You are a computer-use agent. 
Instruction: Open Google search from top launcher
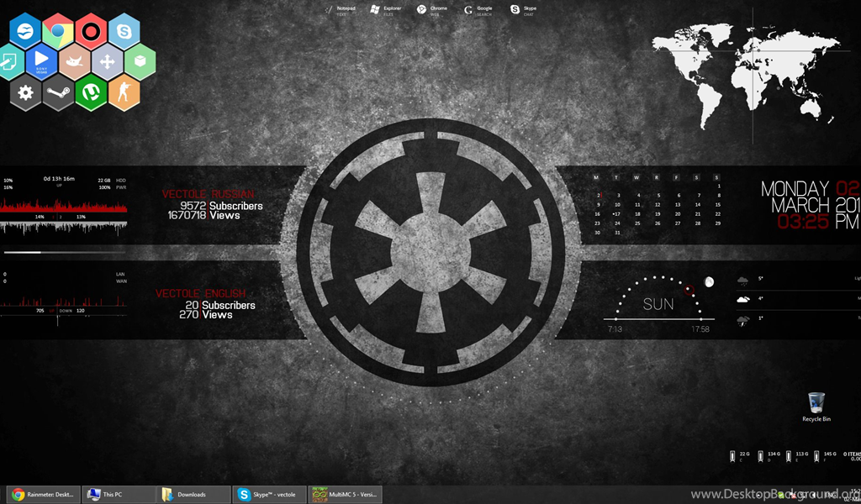click(x=478, y=10)
